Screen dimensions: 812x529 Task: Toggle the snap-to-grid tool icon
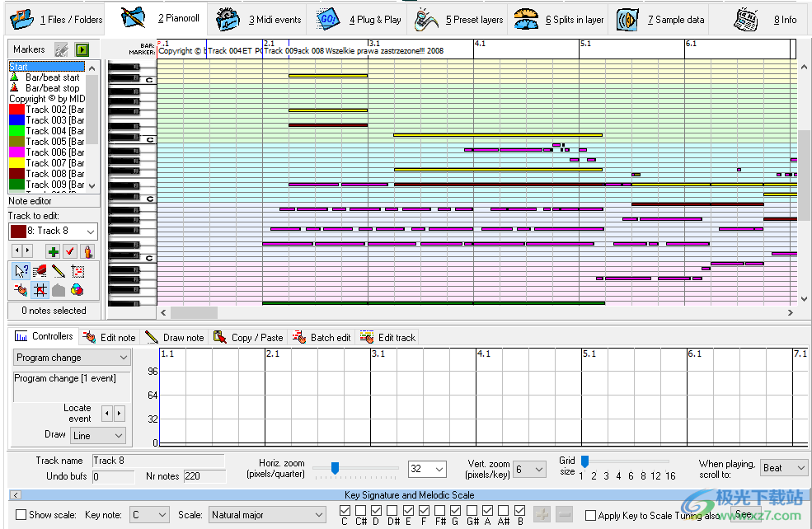click(40, 290)
